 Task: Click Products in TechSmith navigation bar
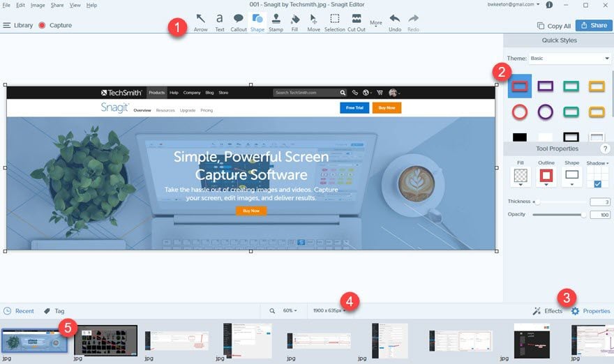tap(156, 93)
